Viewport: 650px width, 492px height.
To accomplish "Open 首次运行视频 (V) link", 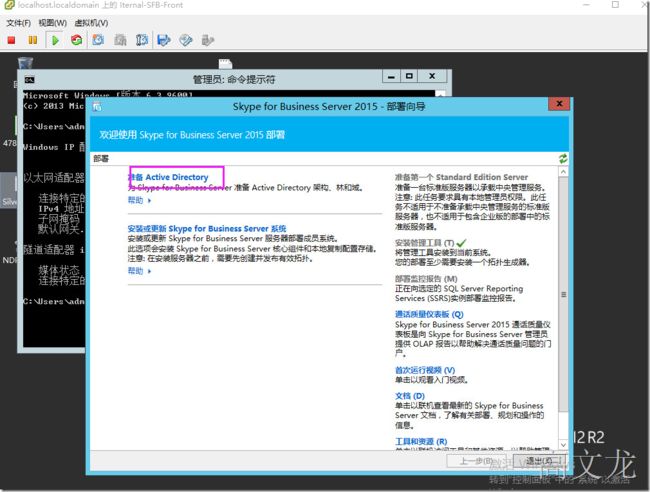I will [x=425, y=370].
